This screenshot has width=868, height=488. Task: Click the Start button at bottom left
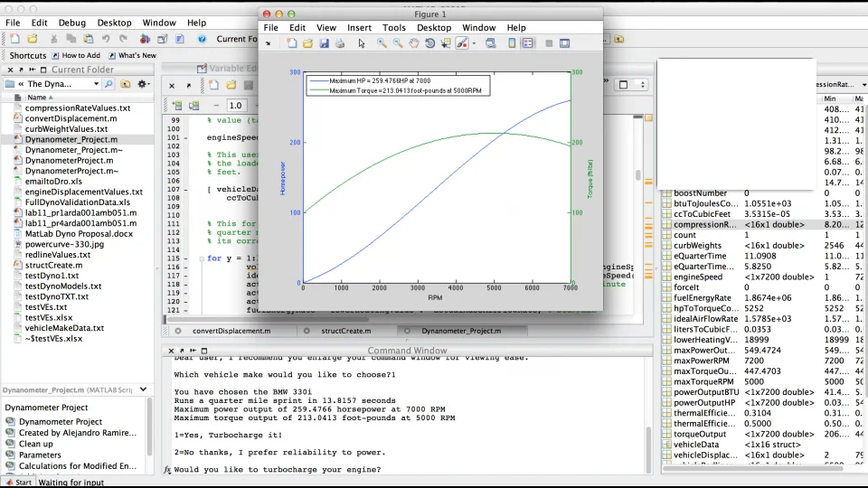pyautogui.click(x=18, y=483)
